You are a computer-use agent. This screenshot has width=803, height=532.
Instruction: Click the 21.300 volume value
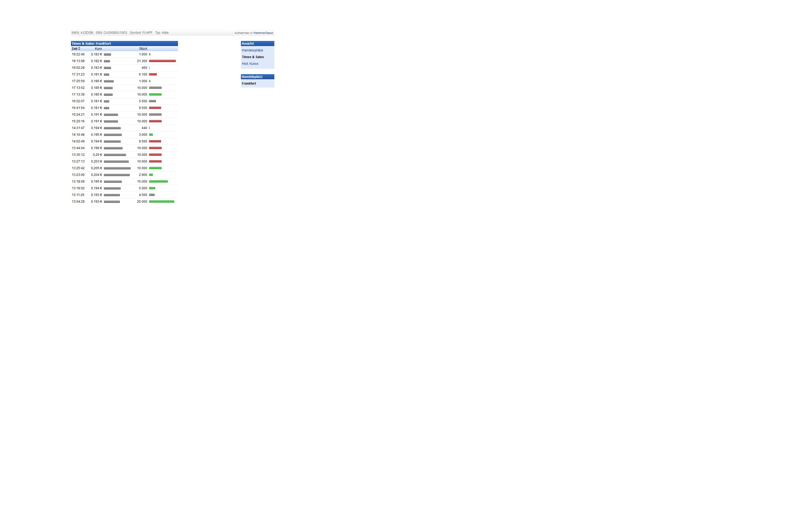click(x=142, y=61)
